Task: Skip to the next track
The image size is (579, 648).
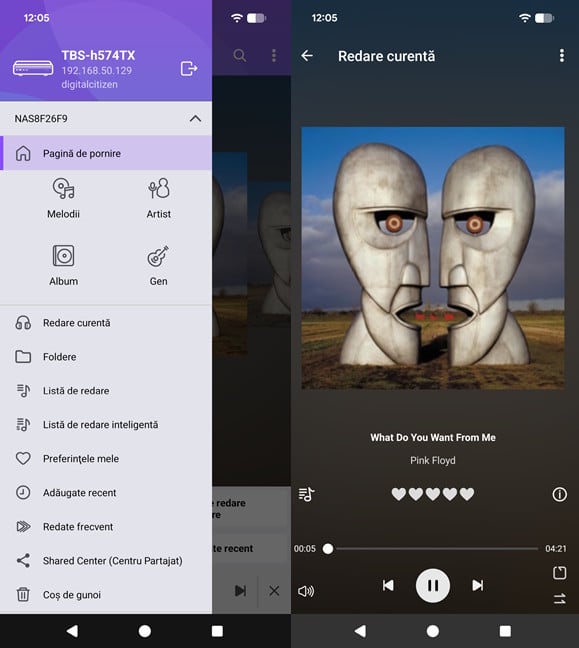Action: [x=477, y=585]
